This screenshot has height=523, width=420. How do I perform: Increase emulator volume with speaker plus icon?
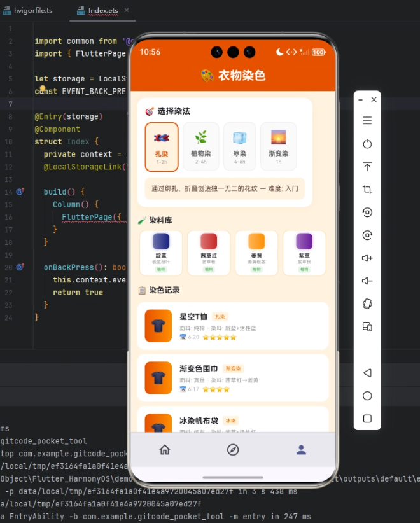point(367,258)
